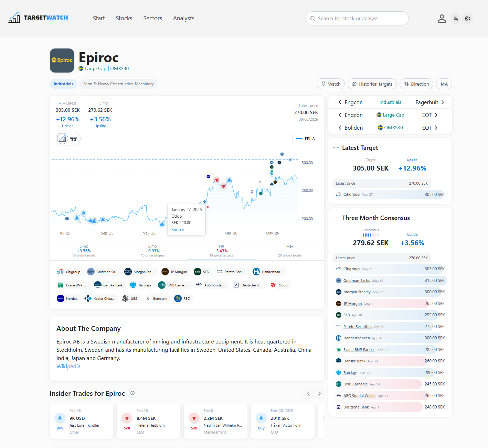Toggle the Direction button
The image size is (488, 448).
coord(416,84)
